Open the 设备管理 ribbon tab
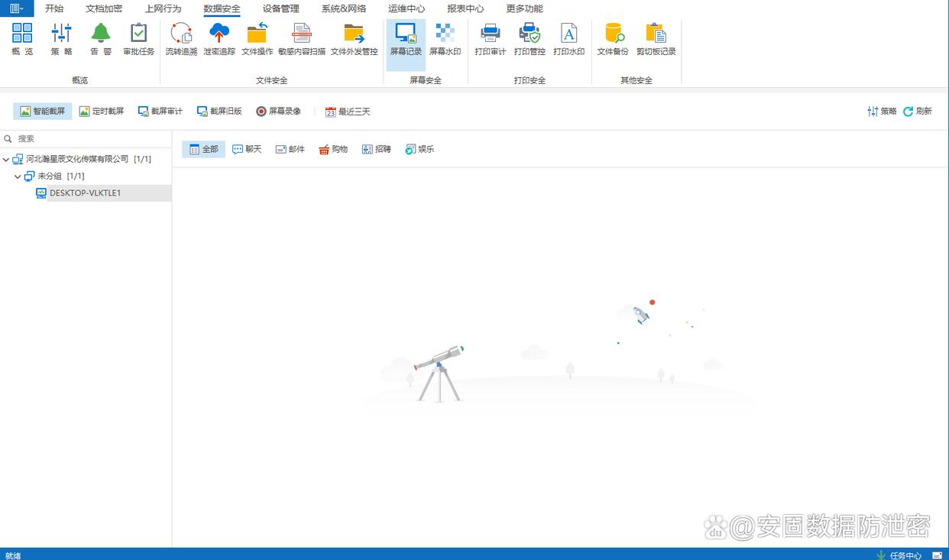949x560 pixels. 280,8
